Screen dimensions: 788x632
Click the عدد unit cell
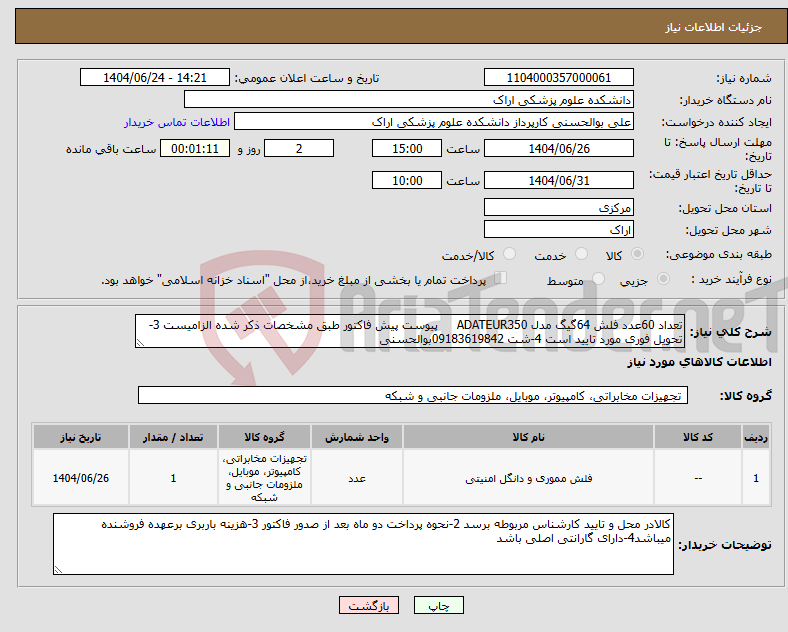pyautogui.click(x=357, y=478)
